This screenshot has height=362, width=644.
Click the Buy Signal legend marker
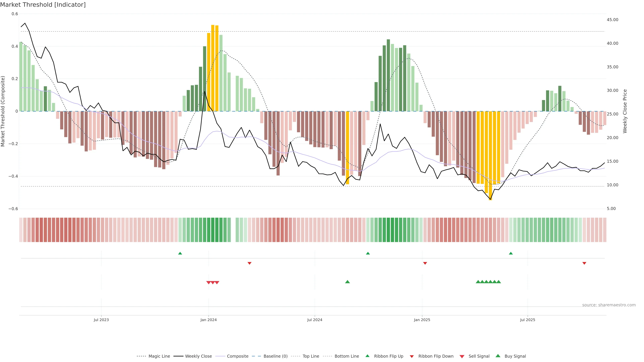click(498, 356)
